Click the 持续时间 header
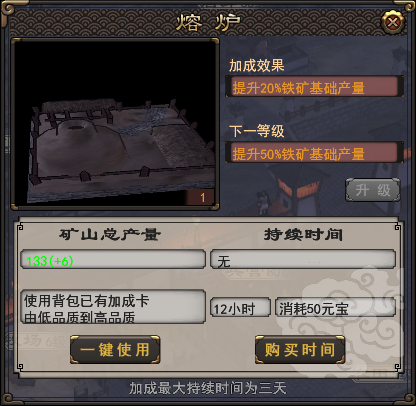 (x=303, y=235)
